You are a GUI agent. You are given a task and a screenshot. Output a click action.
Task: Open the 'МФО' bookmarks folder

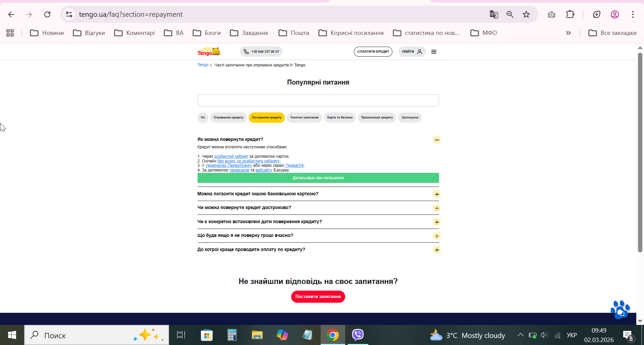[x=484, y=33]
